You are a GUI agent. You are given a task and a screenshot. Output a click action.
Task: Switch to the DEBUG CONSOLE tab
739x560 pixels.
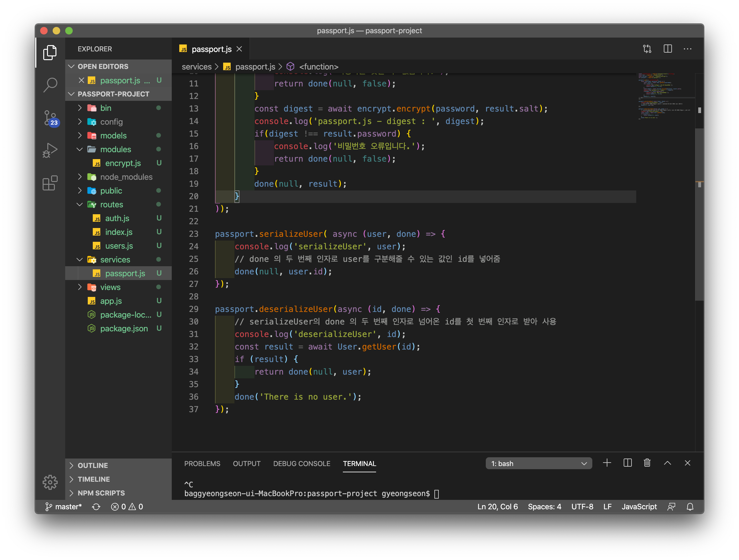click(x=301, y=464)
